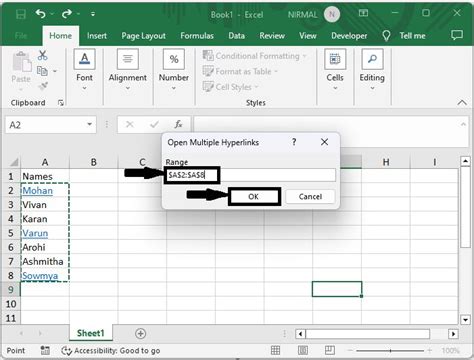This screenshot has width=474, height=360.
Task: Open Conditional Formatting menu
Action: click(255, 56)
